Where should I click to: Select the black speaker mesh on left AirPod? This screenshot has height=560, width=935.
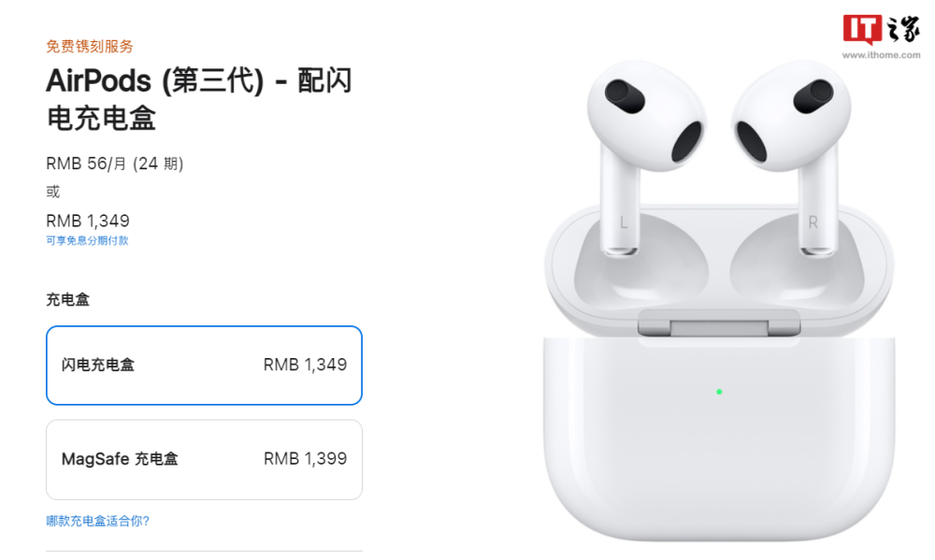pos(685,141)
